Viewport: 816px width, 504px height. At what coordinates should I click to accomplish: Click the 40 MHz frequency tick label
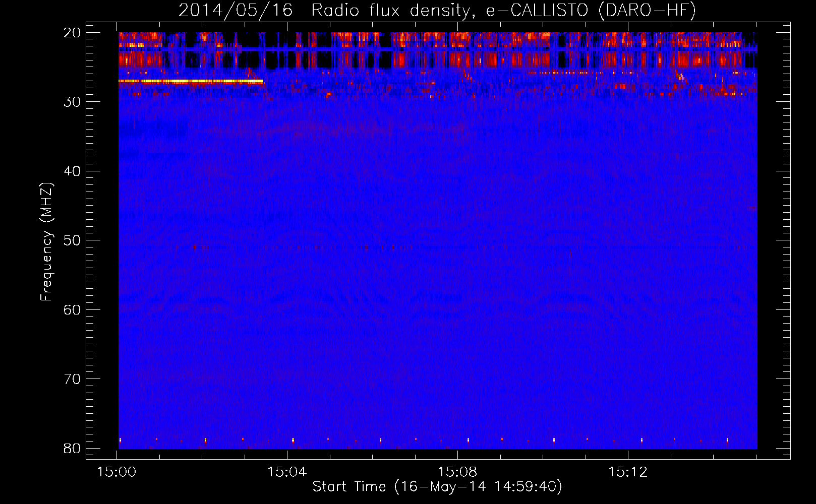pyautogui.click(x=73, y=171)
